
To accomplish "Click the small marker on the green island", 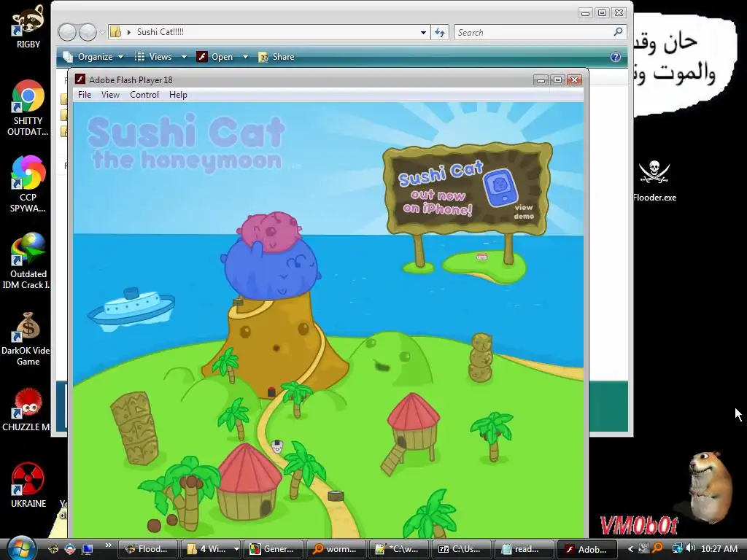I will (x=482, y=257).
